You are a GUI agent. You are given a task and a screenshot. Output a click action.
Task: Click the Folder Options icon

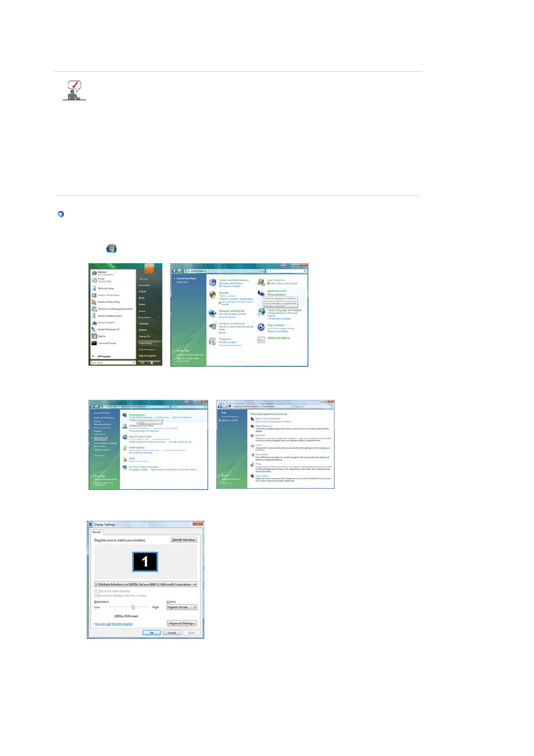pyautogui.click(x=125, y=448)
